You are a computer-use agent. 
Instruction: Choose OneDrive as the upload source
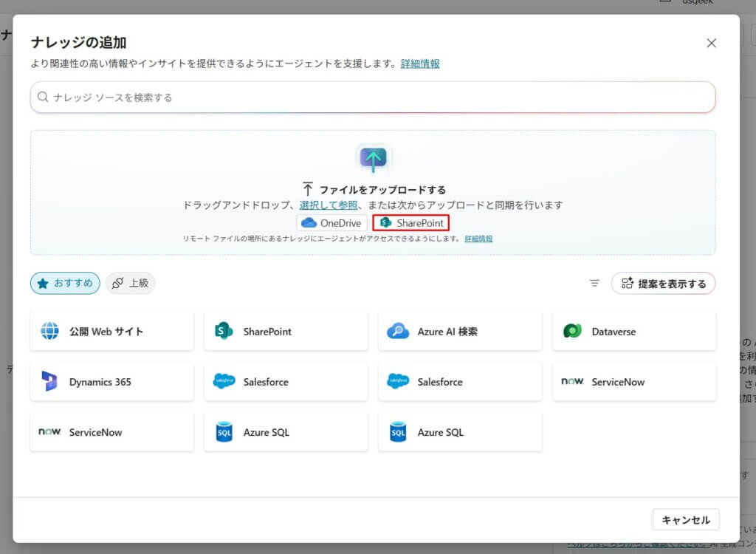(x=331, y=223)
